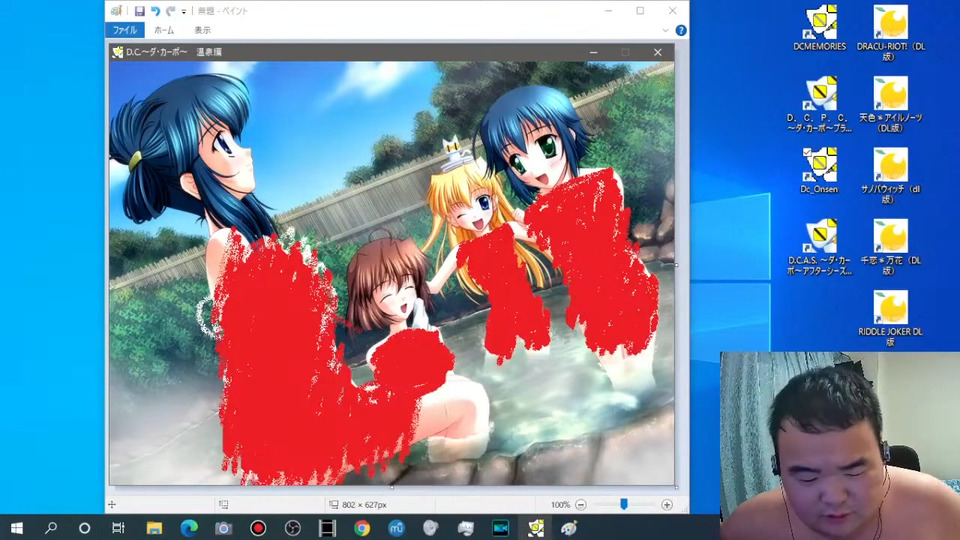
Task: Click the D.C.～ダ・カーポ～ 温泉編 window title bar
Action: 392,53
